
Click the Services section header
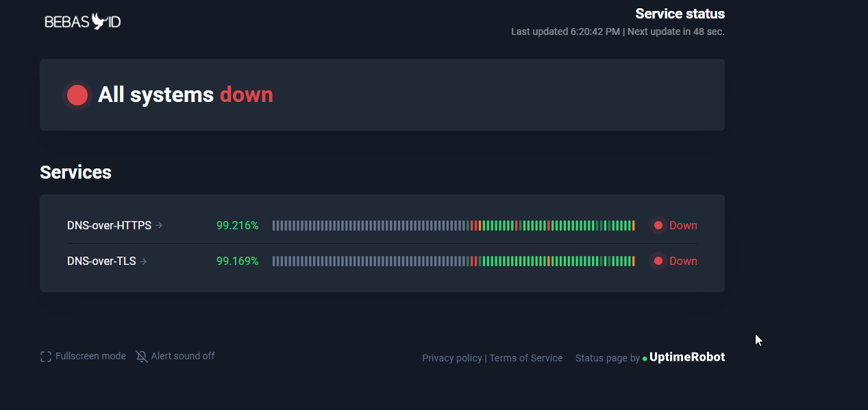75,172
